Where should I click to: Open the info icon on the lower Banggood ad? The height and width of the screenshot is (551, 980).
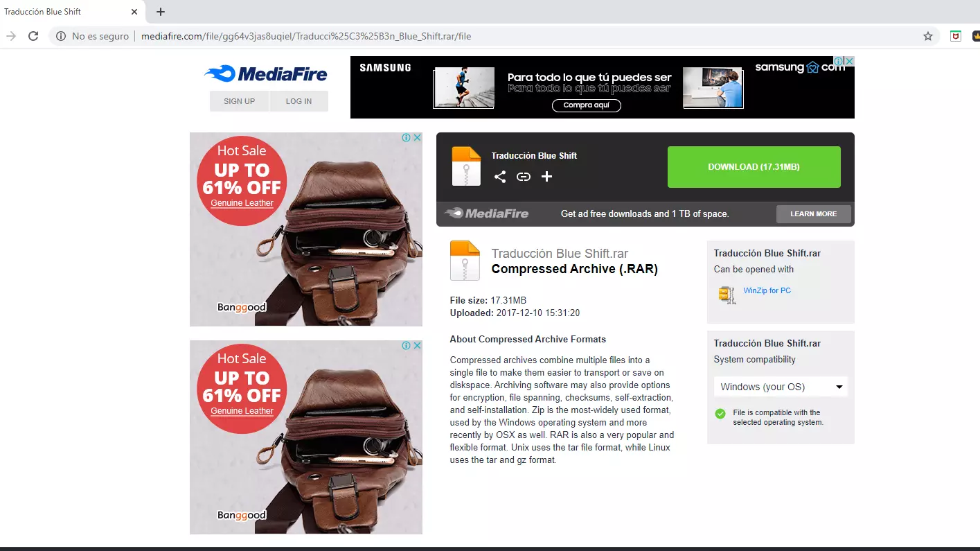click(407, 345)
